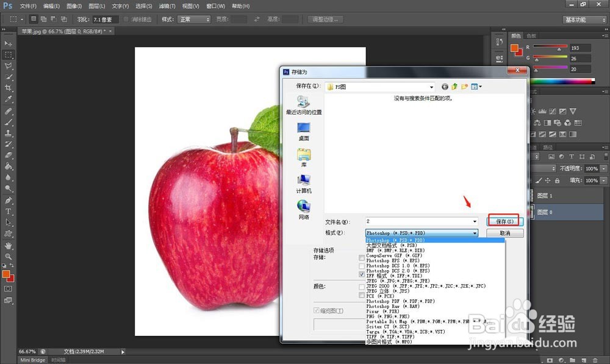Screen dimensions: 610x364
Task: Toggle the first checkbox under 存储 options
Action: tap(362, 258)
